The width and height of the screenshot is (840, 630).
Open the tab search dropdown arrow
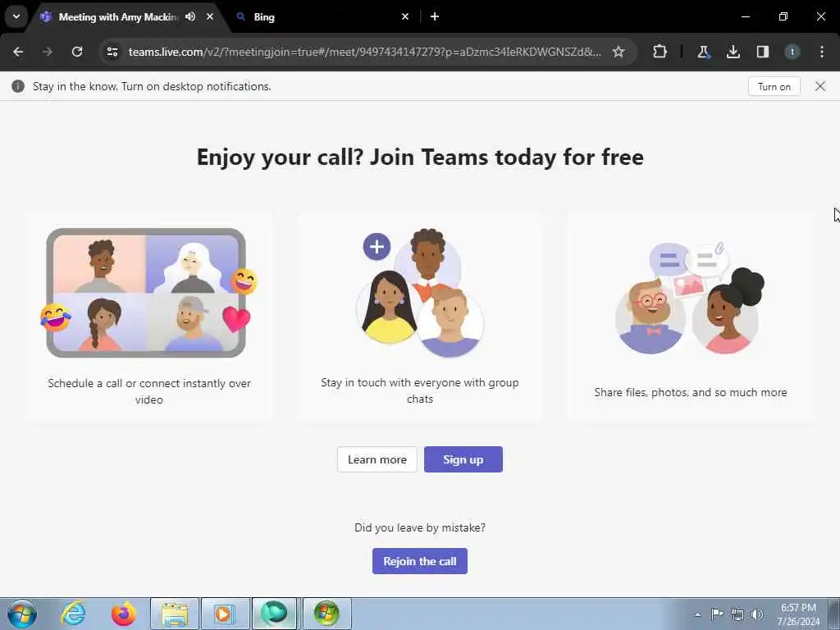pos(16,16)
